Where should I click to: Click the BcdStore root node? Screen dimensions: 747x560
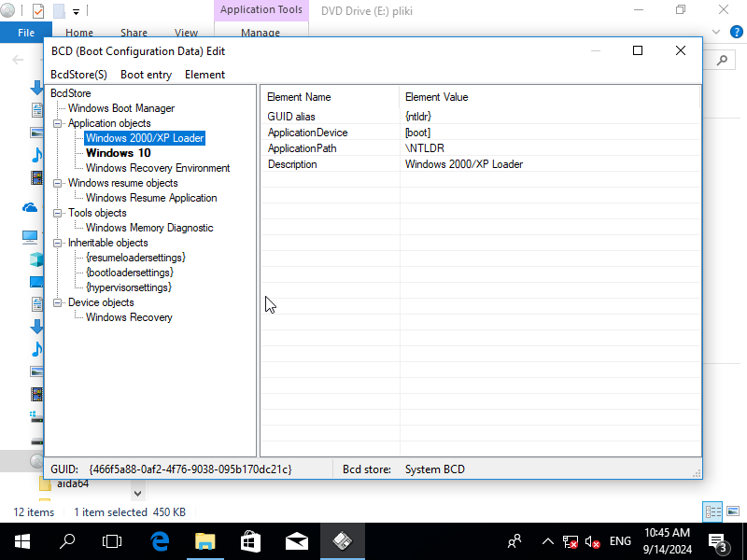[71, 93]
